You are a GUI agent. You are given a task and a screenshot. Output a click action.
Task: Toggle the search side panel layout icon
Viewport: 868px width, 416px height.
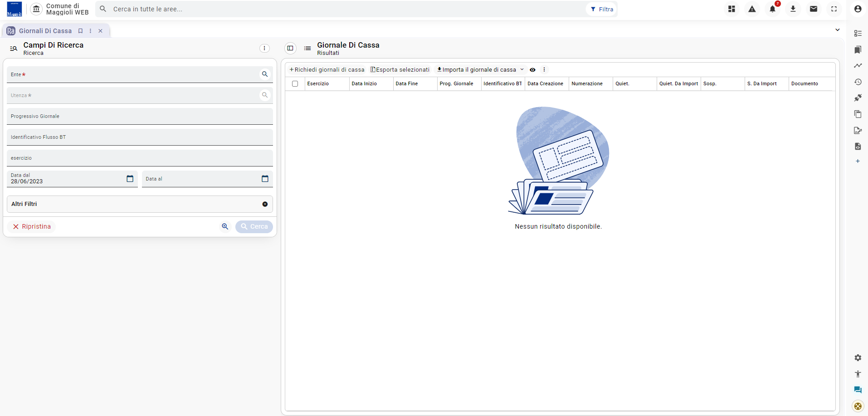[290, 48]
